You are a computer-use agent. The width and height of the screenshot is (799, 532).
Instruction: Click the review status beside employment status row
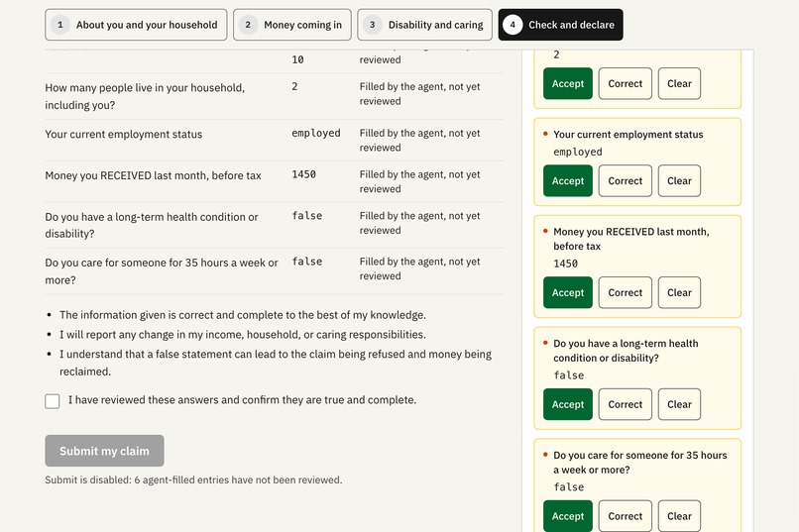click(x=420, y=140)
